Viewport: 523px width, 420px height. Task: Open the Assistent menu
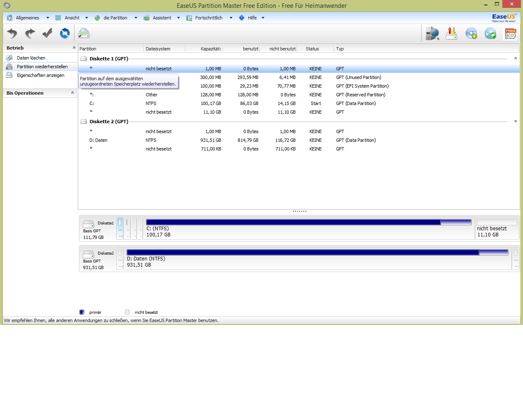coord(162,18)
